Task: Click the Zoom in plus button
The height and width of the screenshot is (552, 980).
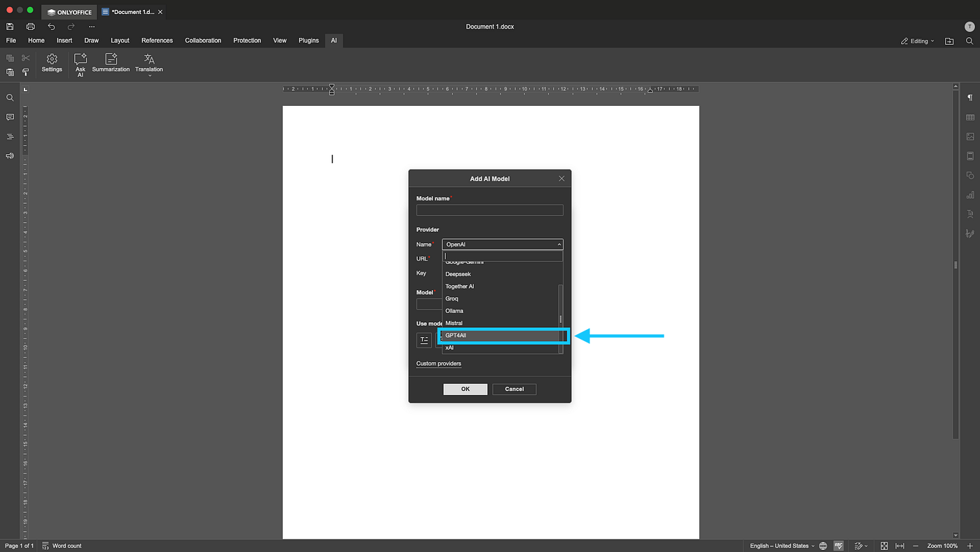Action: (969, 546)
